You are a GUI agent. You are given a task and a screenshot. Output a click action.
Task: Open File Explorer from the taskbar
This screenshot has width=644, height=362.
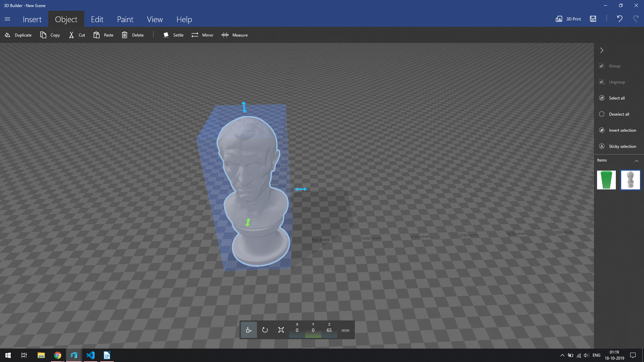(x=41, y=355)
